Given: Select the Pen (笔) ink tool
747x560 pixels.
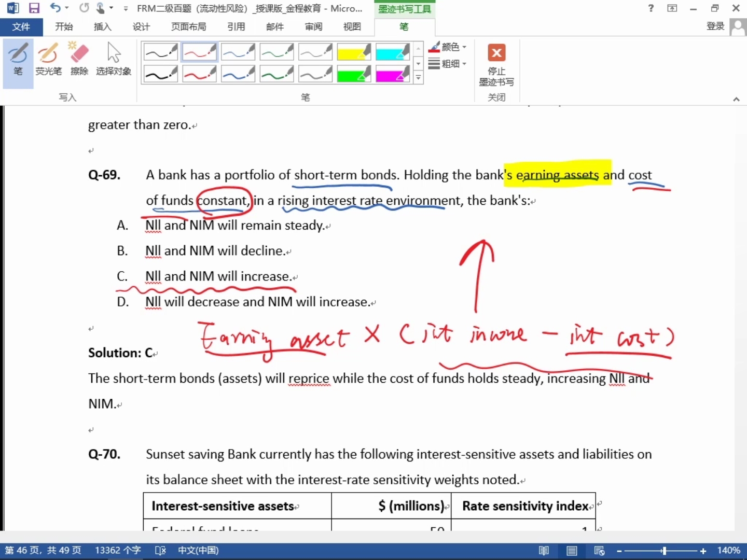Looking at the screenshot, I should click(x=18, y=60).
